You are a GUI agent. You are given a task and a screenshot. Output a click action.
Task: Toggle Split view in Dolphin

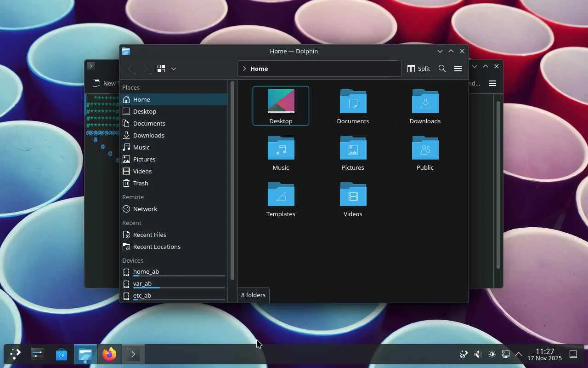point(418,69)
